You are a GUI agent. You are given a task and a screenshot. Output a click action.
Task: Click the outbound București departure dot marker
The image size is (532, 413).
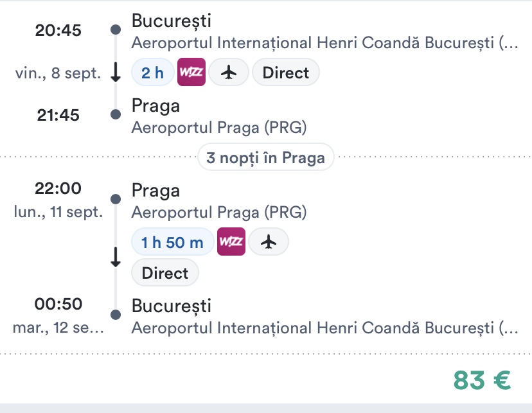click(116, 30)
